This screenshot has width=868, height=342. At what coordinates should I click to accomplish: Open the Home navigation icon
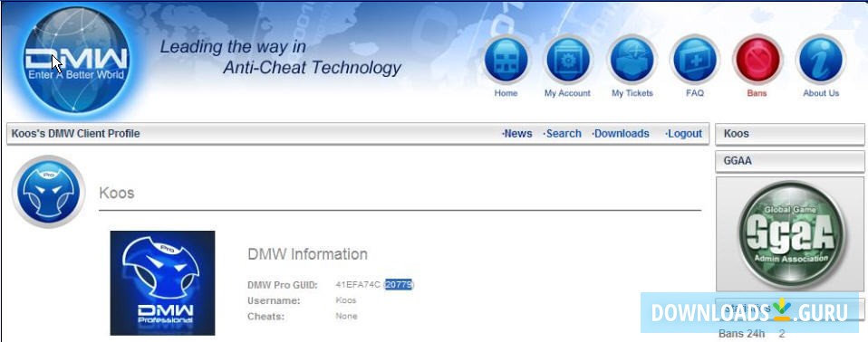point(506,60)
